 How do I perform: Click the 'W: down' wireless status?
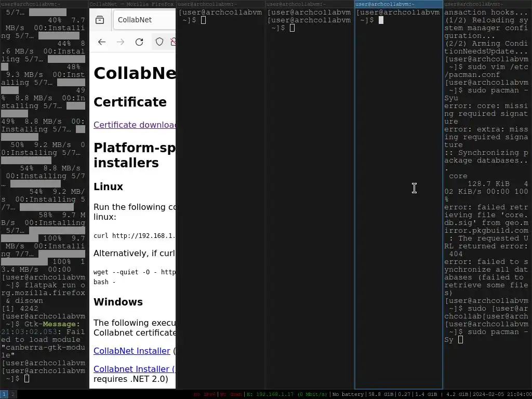(x=231, y=394)
